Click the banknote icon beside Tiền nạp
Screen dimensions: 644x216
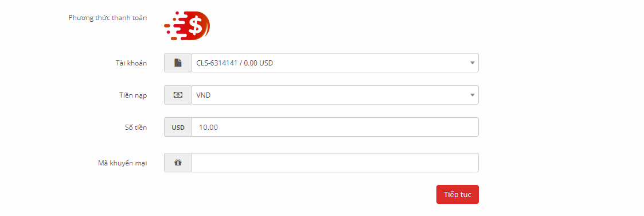pos(177,95)
